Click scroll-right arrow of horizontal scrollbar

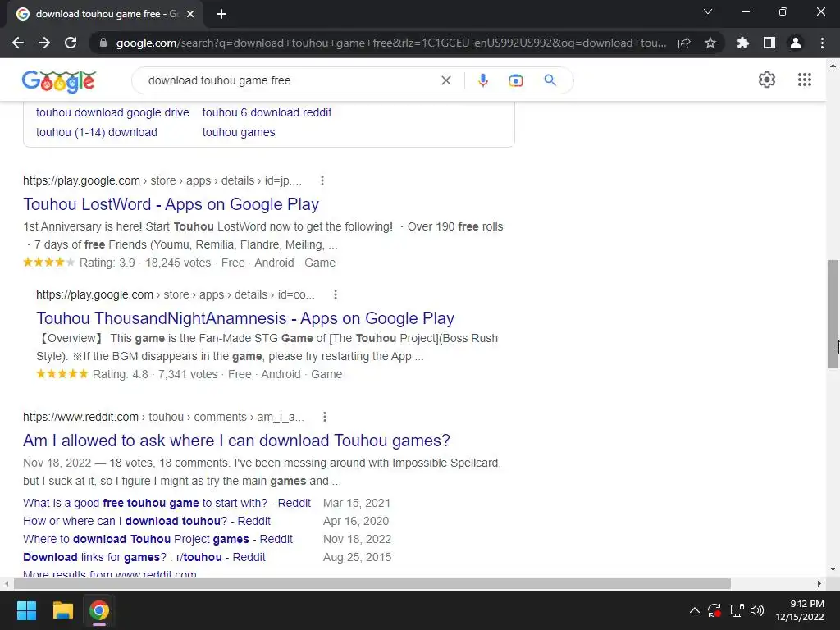click(x=819, y=583)
